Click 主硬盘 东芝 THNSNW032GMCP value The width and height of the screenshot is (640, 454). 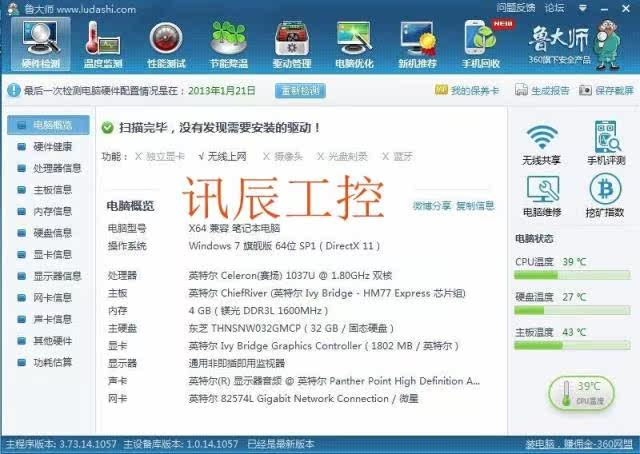coord(291,328)
